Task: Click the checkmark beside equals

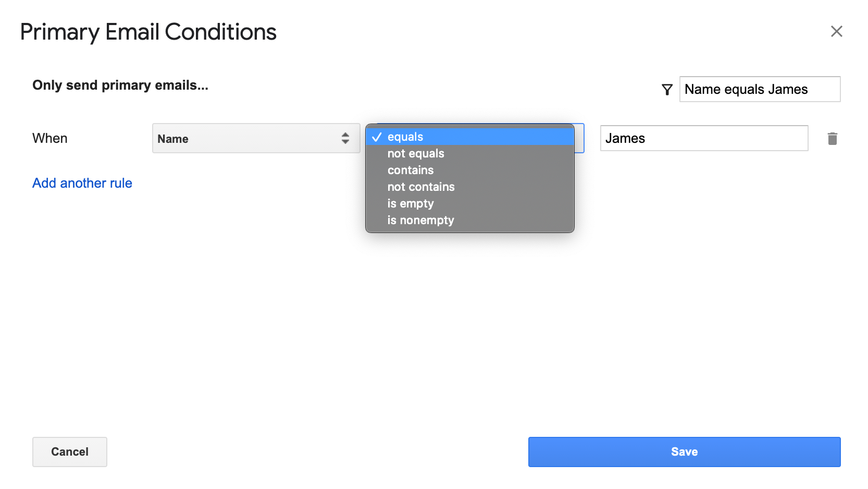Action: click(x=377, y=137)
